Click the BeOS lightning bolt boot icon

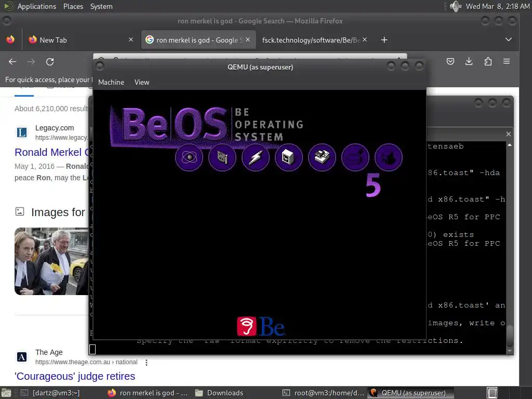pyautogui.click(x=256, y=157)
